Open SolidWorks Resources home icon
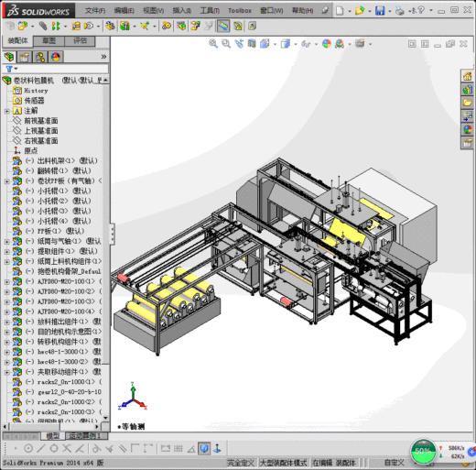 coord(467,76)
